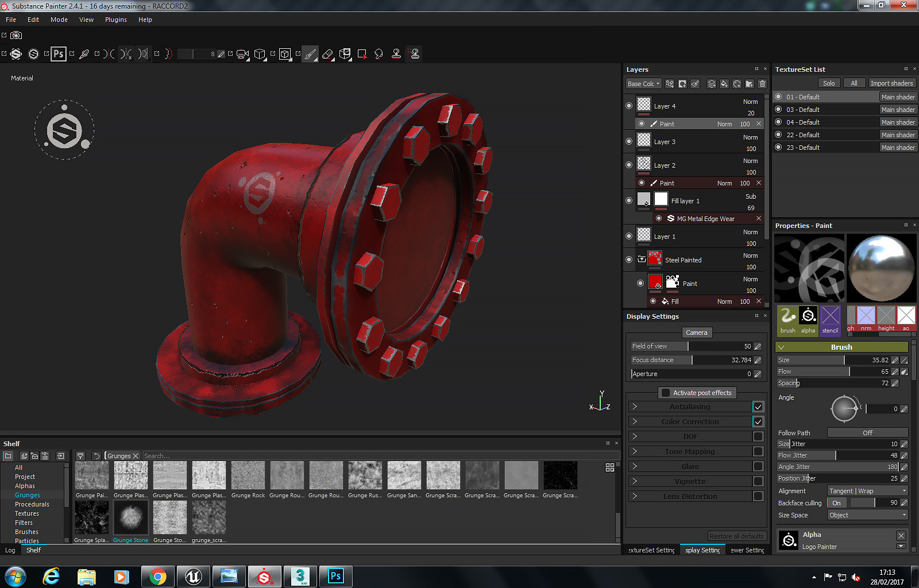919x588 pixels.
Task: Select the eyedropper material picker tool
Action: [x=84, y=54]
